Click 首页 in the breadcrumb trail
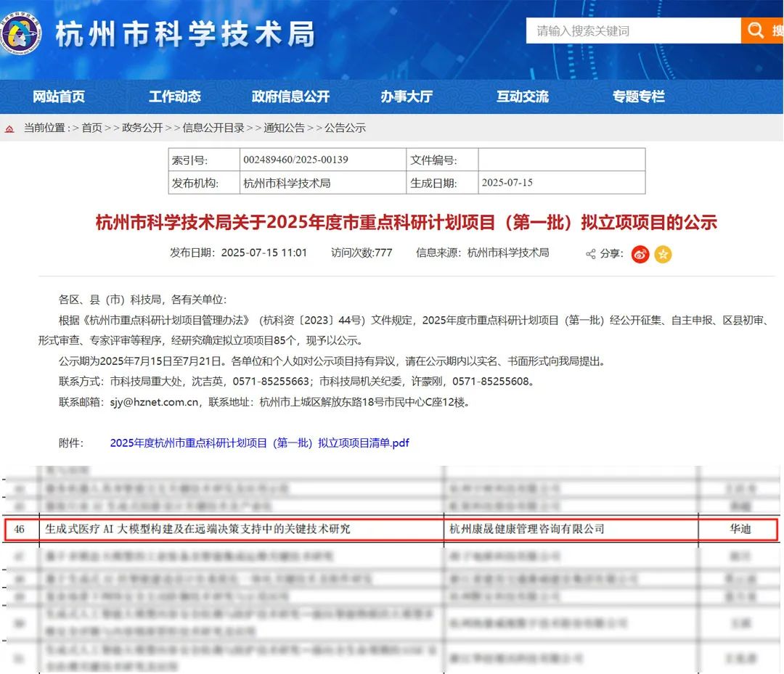This screenshot has width=784, height=674. pyautogui.click(x=92, y=128)
